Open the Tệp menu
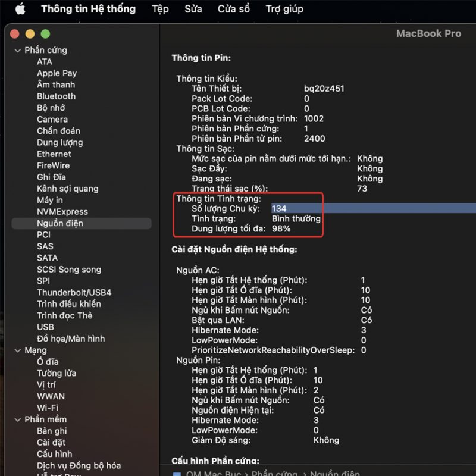The width and height of the screenshot is (476, 476). pyautogui.click(x=160, y=9)
